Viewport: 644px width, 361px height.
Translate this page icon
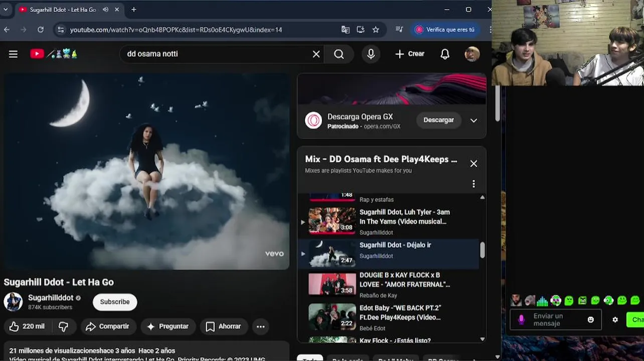[x=346, y=30]
